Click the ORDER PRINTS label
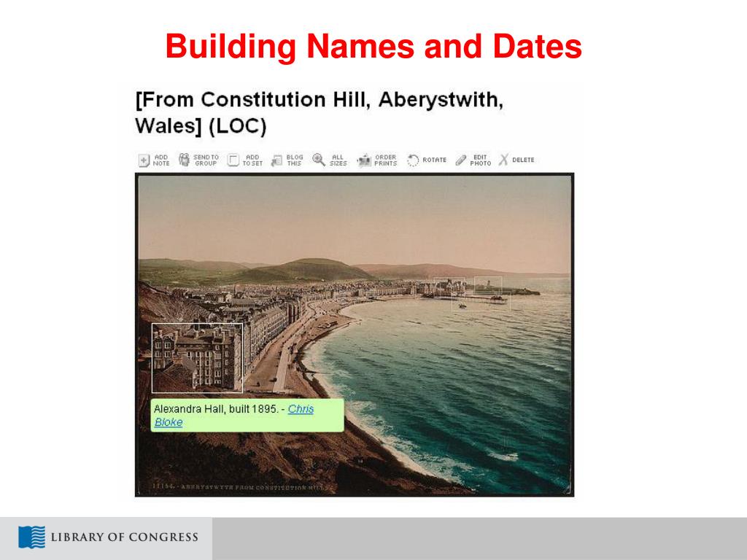The image size is (747, 560). (x=385, y=160)
